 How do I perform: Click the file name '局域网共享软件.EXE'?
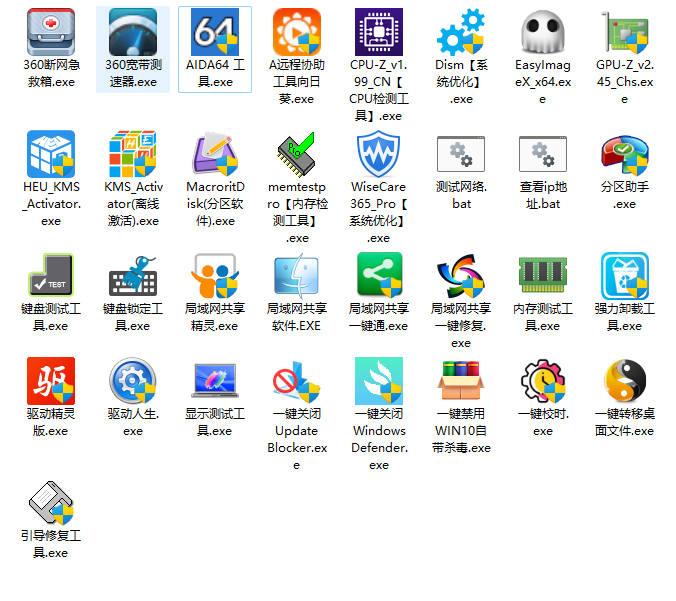point(297,317)
